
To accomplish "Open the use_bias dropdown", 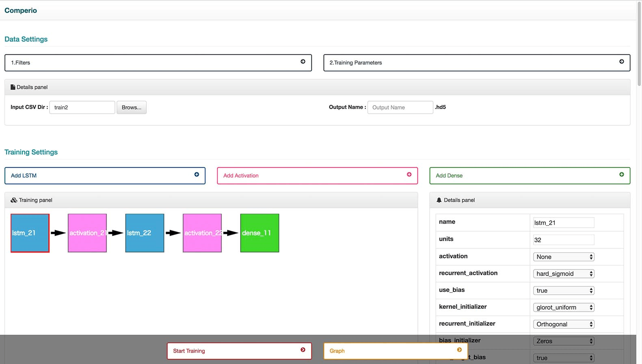I will point(563,291).
